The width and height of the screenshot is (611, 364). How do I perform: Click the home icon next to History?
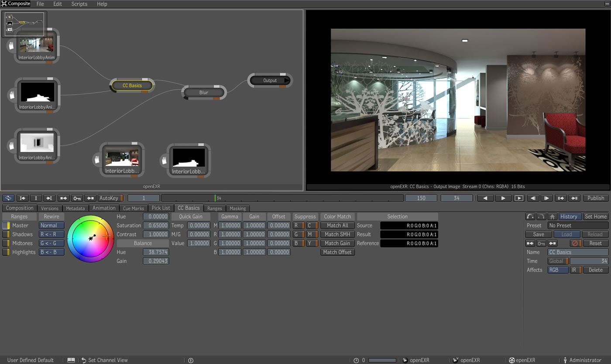click(x=552, y=216)
